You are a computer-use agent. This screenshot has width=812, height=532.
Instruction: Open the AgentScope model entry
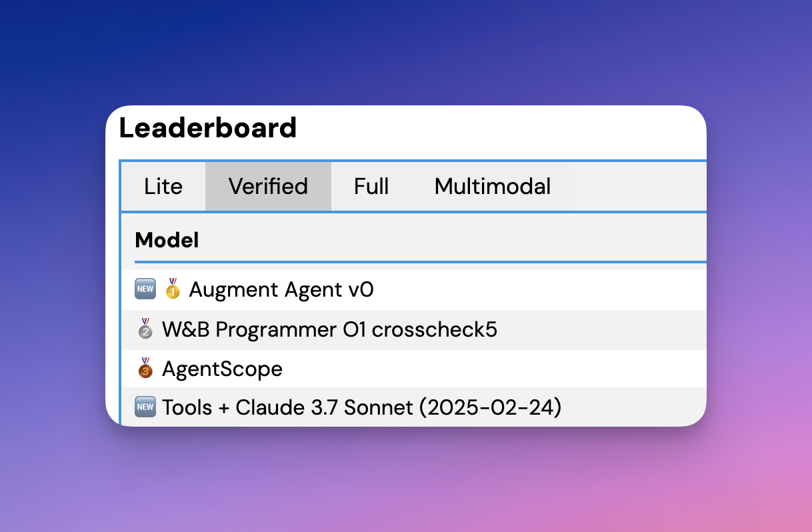(222, 369)
